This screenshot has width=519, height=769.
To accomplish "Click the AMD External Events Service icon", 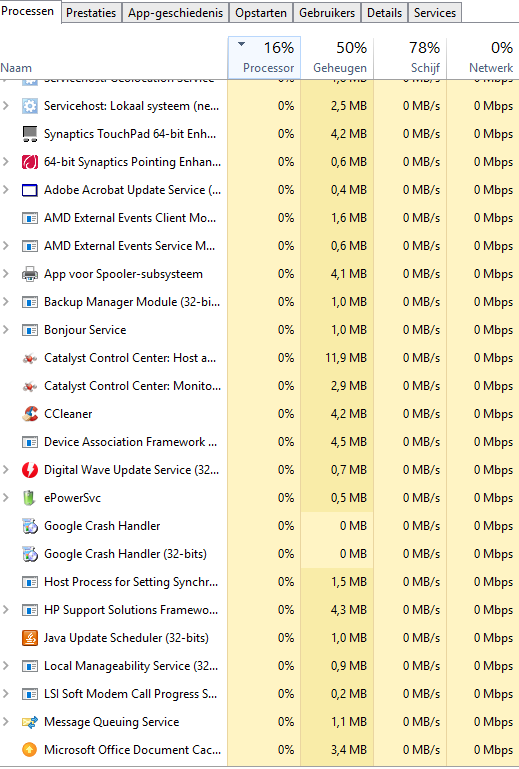I will (x=30, y=246).
